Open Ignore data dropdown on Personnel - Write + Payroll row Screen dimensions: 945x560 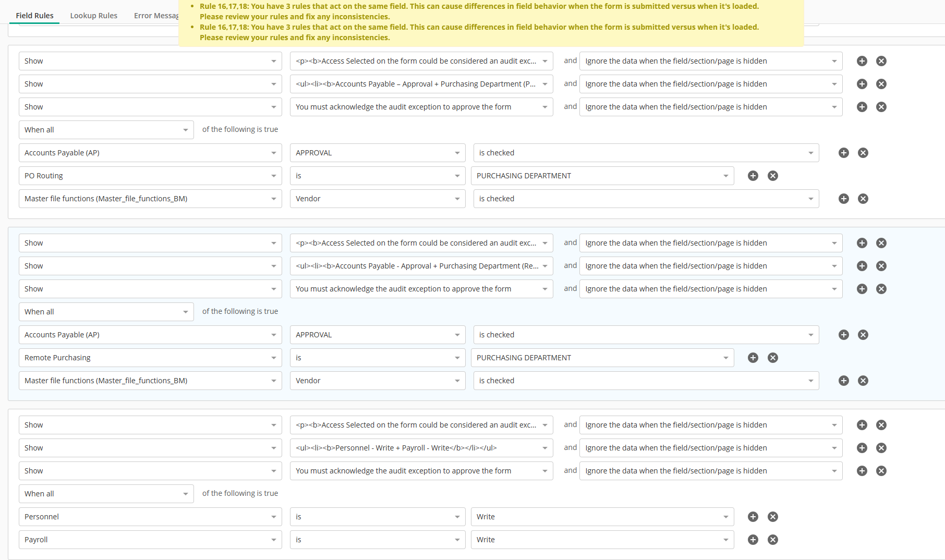coord(711,448)
